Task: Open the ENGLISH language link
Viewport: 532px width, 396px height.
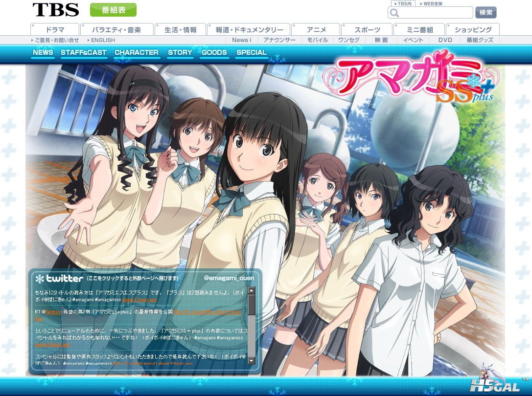Action: [x=103, y=40]
